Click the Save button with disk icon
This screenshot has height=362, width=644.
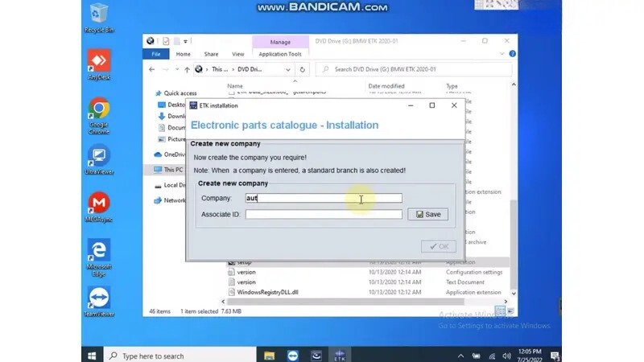pyautogui.click(x=427, y=214)
